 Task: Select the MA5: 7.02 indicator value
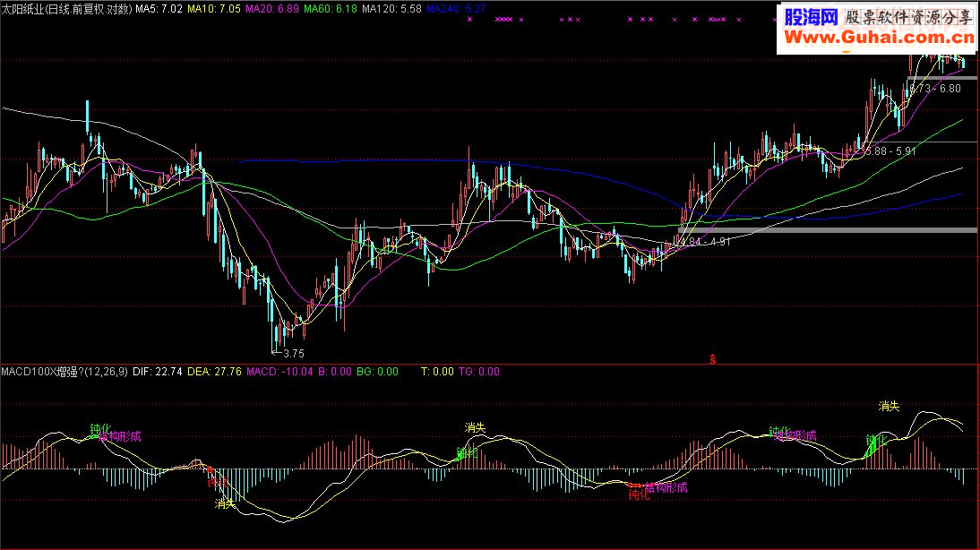tap(159, 9)
